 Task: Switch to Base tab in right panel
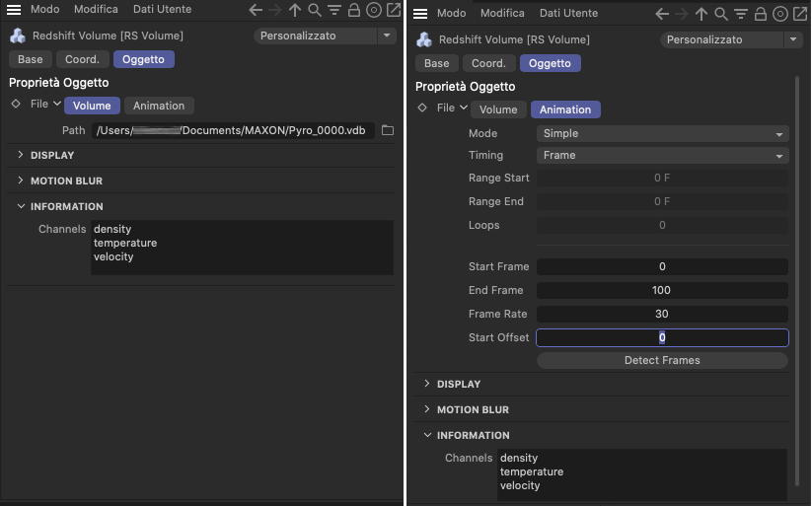(x=436, y=64)
